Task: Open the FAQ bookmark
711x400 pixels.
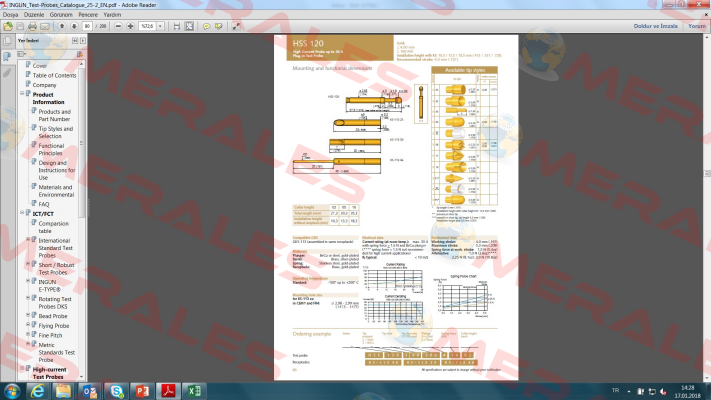Action: pyautogui.click(x=44, y=205)
